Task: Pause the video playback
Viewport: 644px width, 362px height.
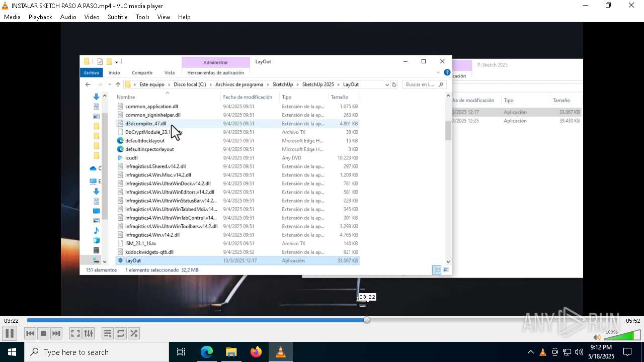Action: [10, 333]
